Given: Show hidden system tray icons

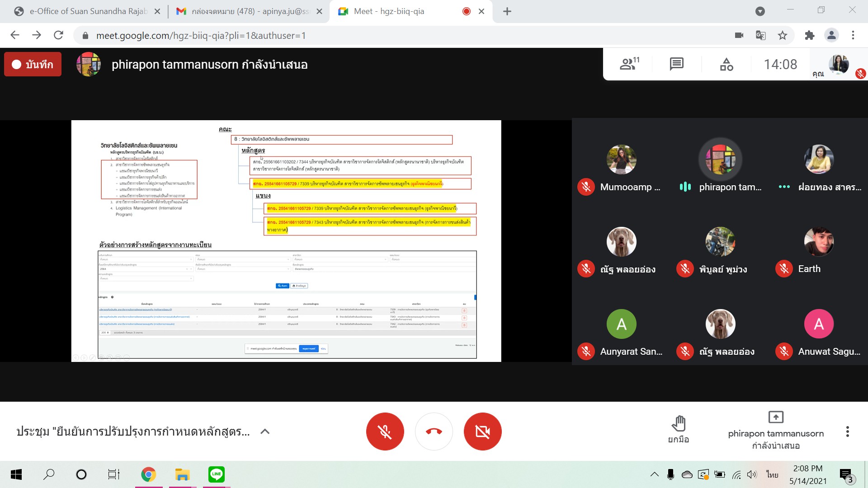Looking at the screenshot, I should pyautogui.click(x=654, y=474).
